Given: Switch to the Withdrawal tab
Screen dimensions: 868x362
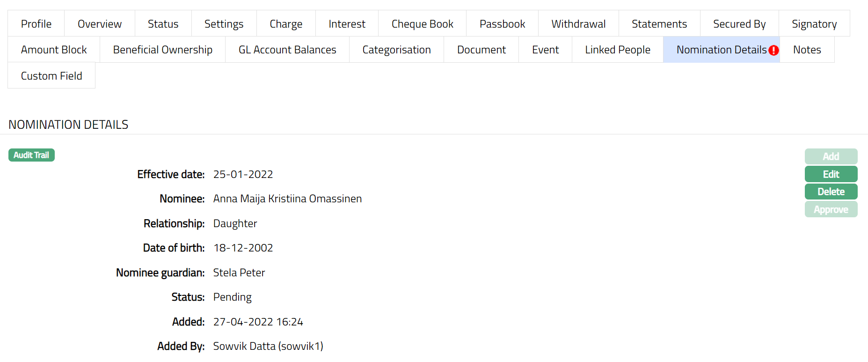Looking at the screenshot, I should [578, 24].
